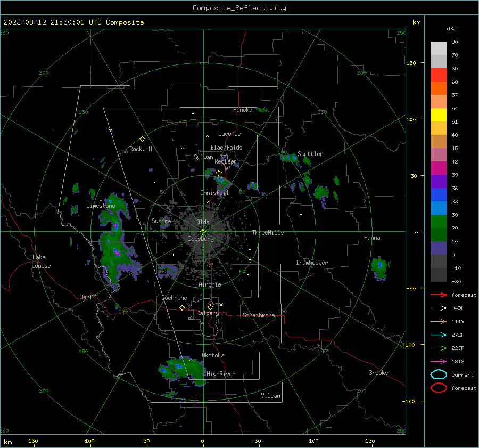This screenshot has width=479, height=448.
Task: Click the Airdrie label
Action: click(210, 284)
